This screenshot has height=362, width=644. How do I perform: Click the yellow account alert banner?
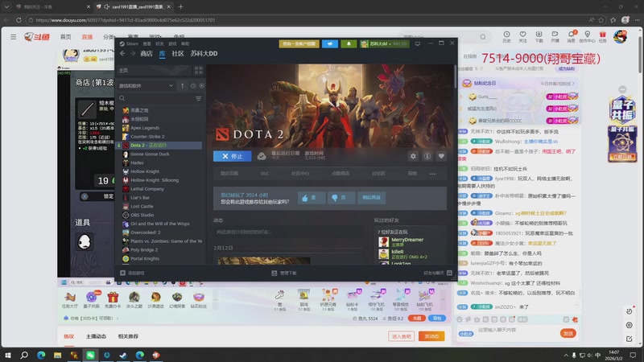click(x=299, y=43)
